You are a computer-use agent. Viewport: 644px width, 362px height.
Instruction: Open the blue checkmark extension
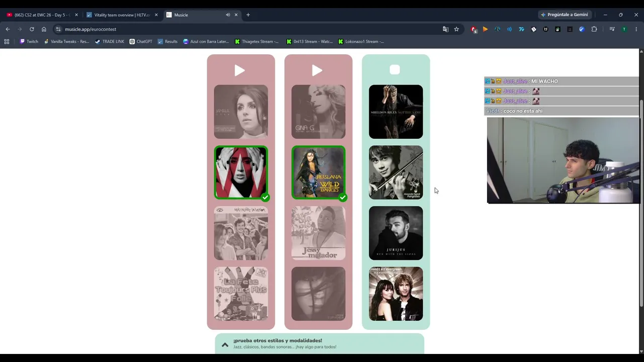582,29
